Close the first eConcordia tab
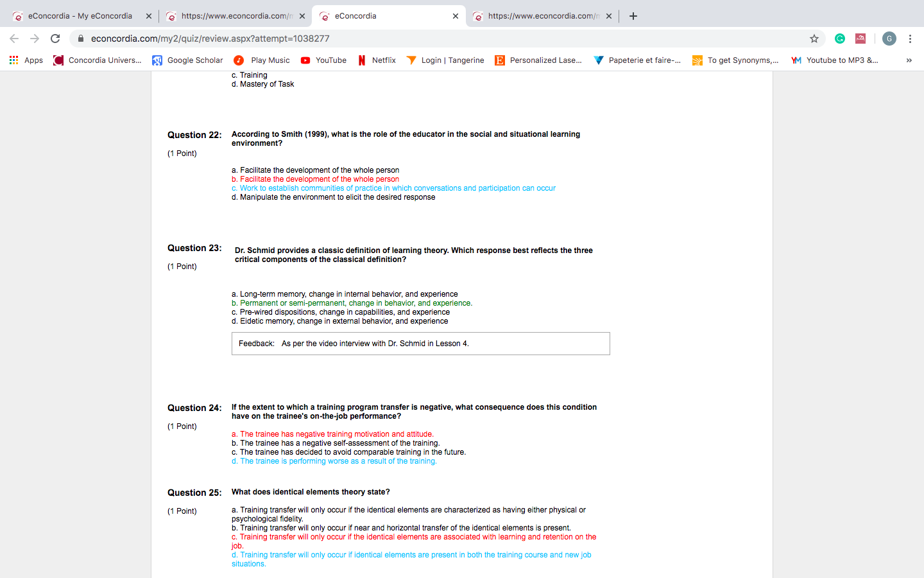The image size is (924, 578). tap(148, 16)
